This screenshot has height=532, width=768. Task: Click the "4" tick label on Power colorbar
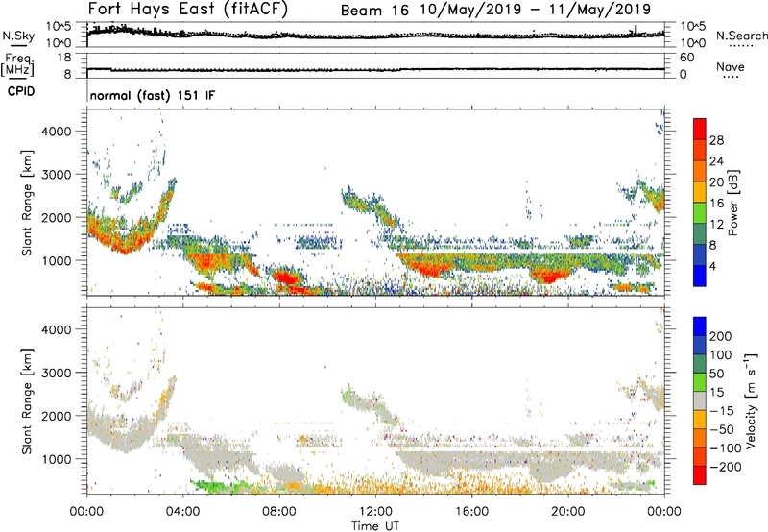pos(712,266)
